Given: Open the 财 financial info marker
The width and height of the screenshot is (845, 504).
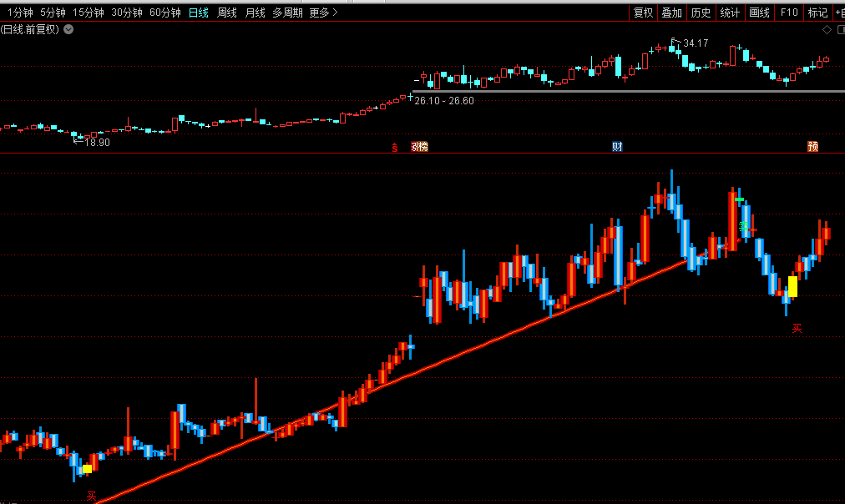Looking at the screenshot, I should [617, 148].
